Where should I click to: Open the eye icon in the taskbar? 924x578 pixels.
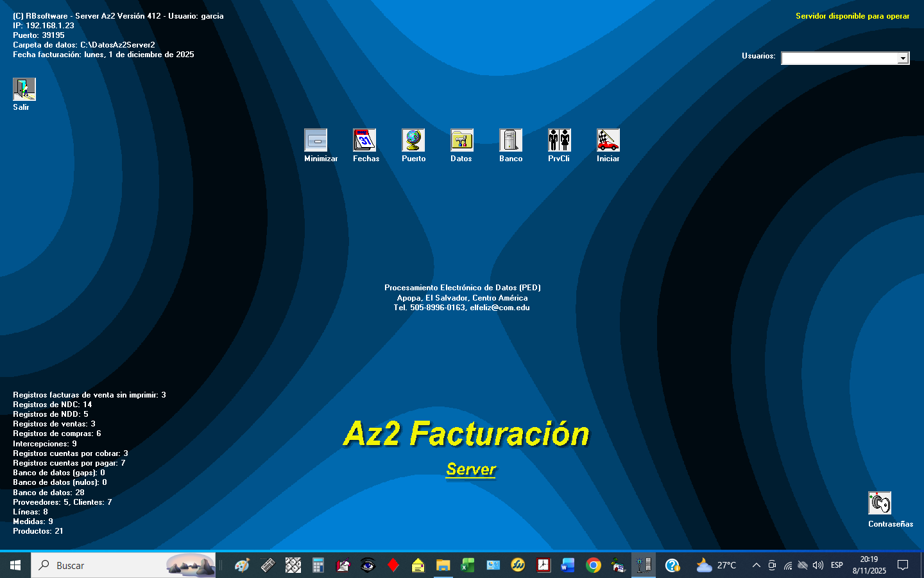tap(368, 565)
